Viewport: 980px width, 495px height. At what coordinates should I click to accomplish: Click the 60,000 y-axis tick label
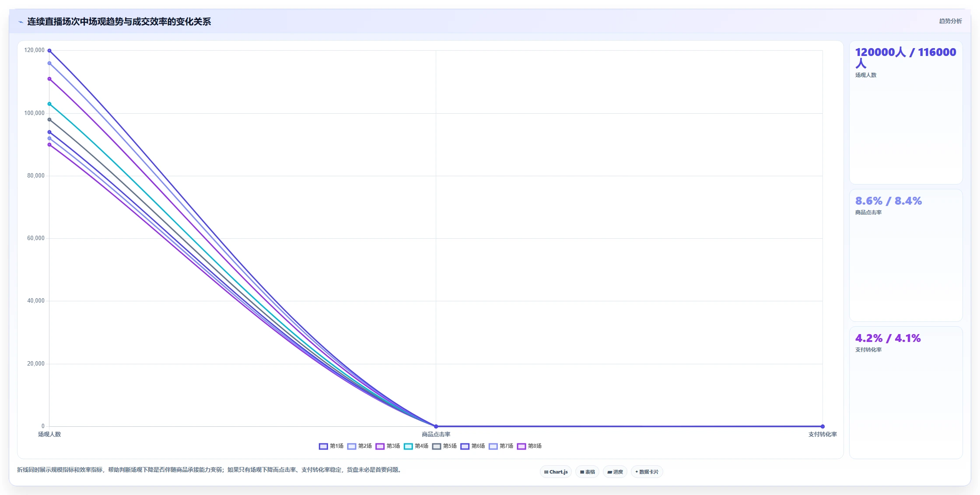pos(36,238)
